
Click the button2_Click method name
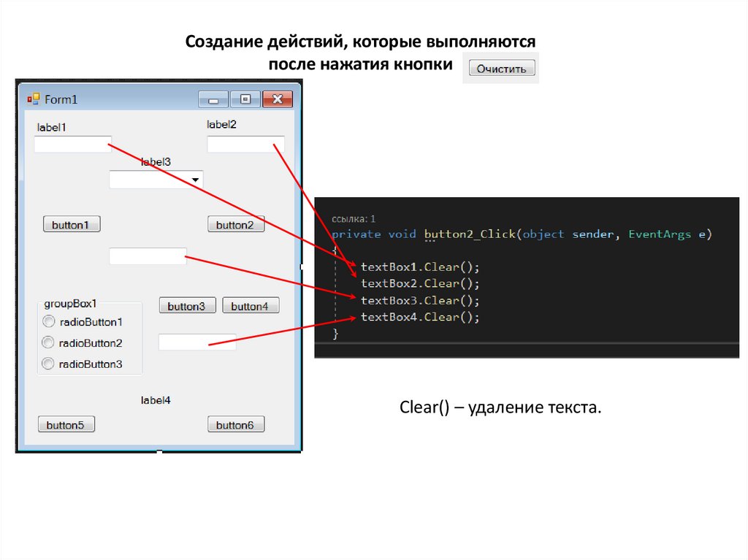point(470,234)
